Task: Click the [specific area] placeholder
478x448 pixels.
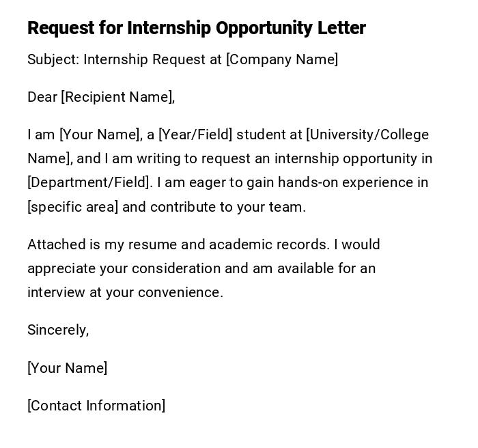Action: [72, 207]
